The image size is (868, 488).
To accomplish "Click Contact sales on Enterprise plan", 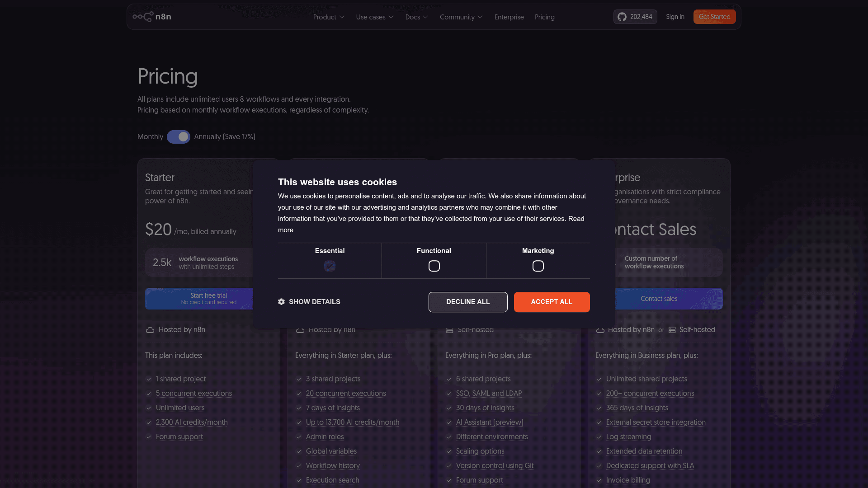I will [x=668, y=299].
